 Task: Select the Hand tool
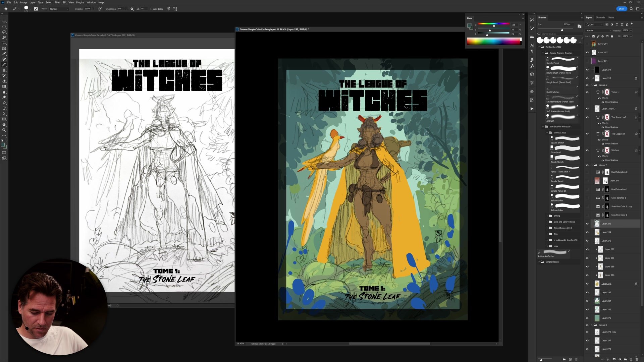pos(4,124)
